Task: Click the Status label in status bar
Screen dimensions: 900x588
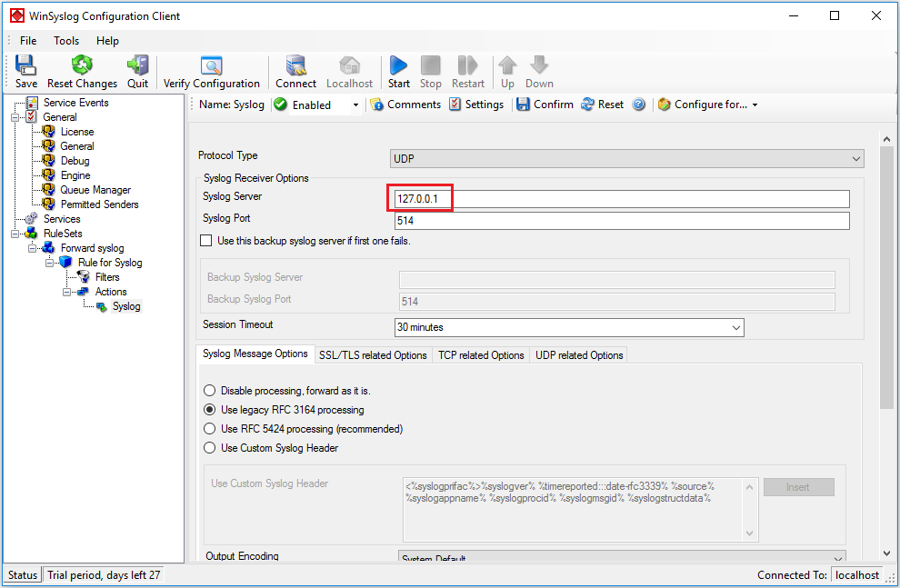Action: [x=23, y=574]
